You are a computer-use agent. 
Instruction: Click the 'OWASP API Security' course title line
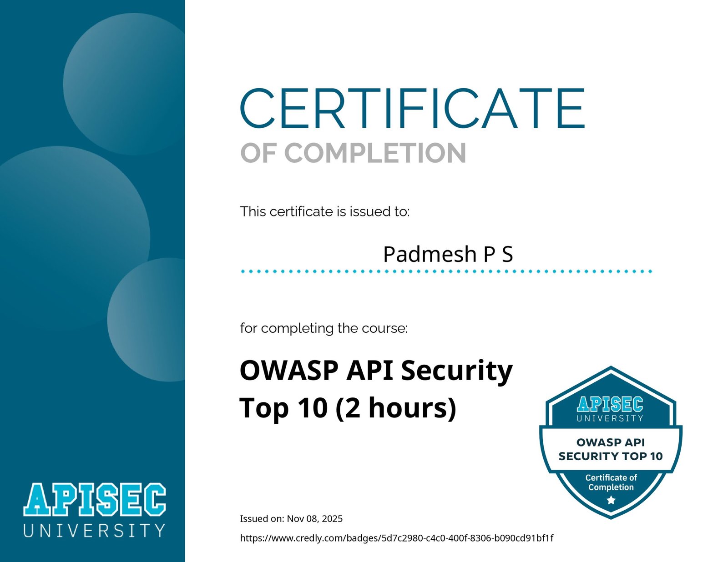point(376,371)
